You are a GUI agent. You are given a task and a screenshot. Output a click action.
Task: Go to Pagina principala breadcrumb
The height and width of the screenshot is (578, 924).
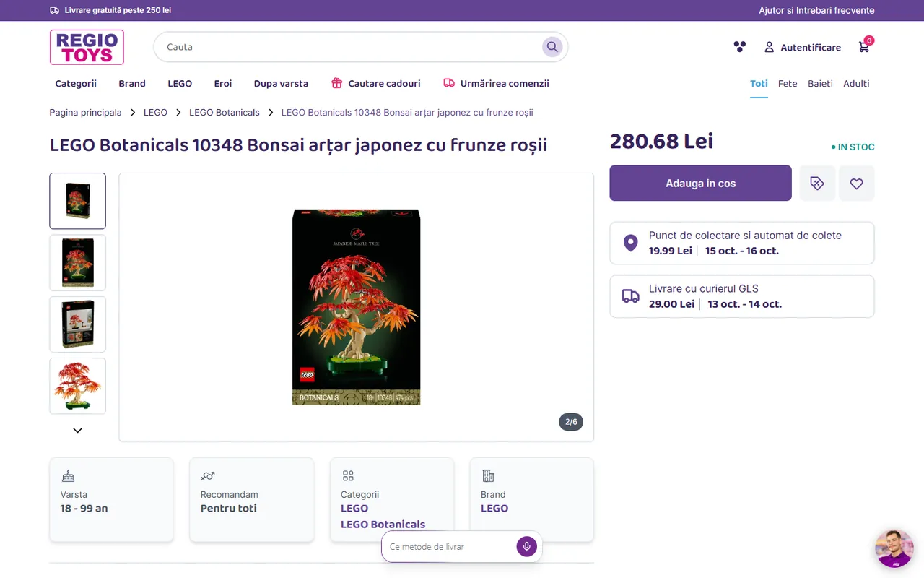pos(86,113)
